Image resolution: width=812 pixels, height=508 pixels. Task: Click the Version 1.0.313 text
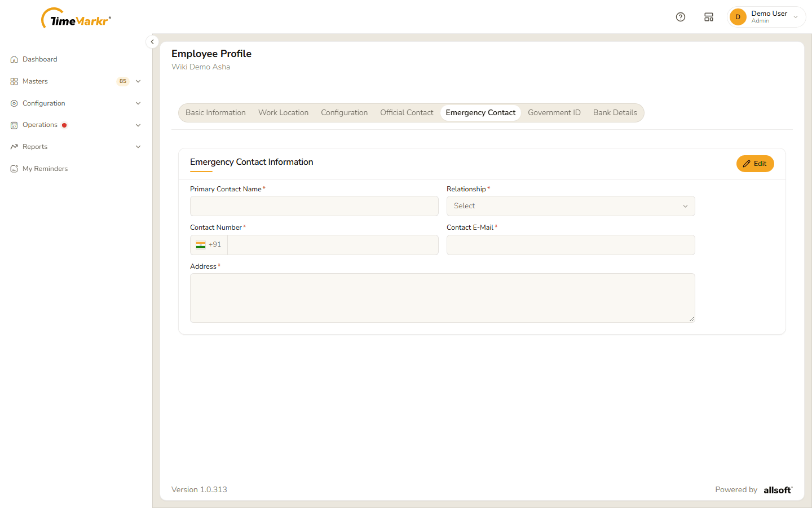(x=199, y=490)
